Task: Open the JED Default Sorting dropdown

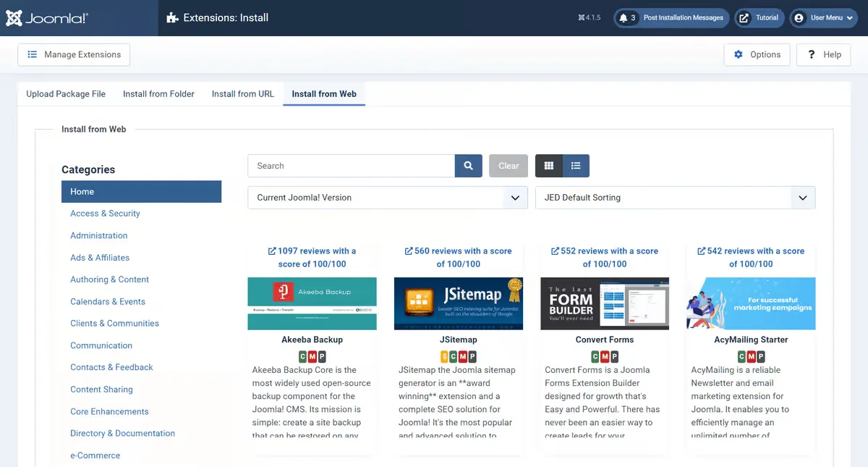Action: (675, 198)
